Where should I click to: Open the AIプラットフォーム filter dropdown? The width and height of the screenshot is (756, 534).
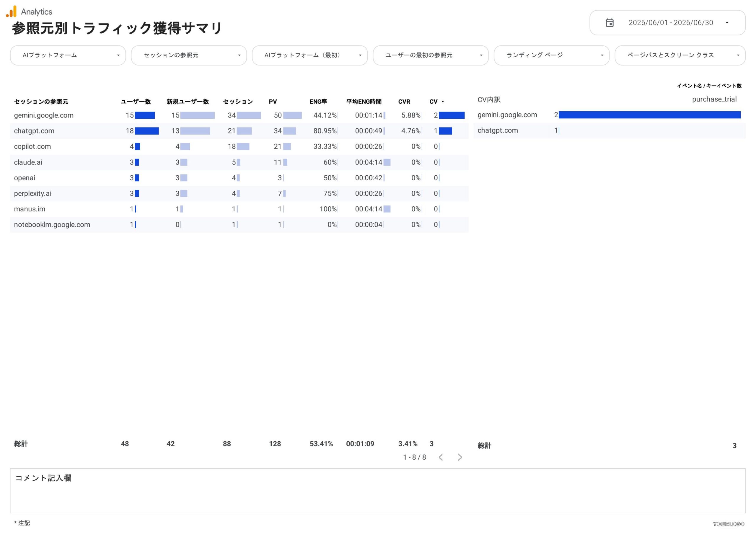[68, 55]
